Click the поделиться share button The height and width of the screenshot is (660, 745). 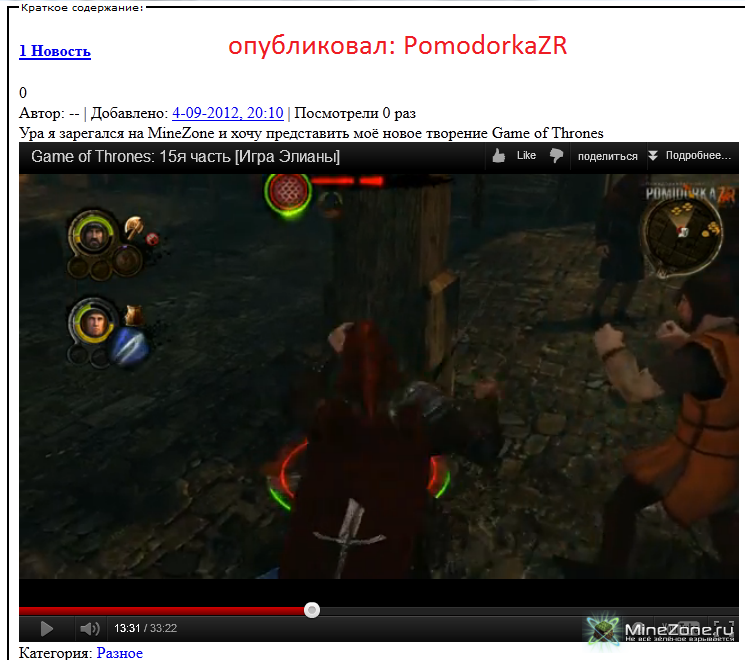point(607,156)
